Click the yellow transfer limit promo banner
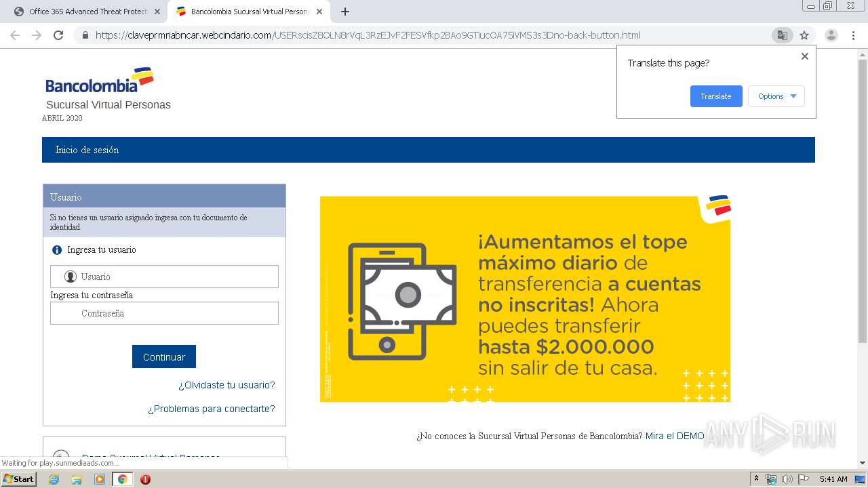The image size is (868, 488). tap(525, 299)
